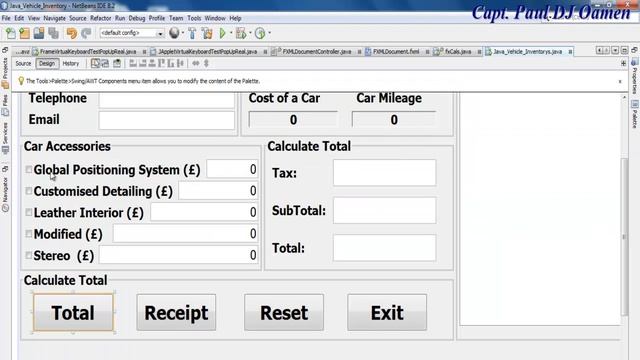
Task: Click the Debug Project icon
Action: [x=241, y=33]
